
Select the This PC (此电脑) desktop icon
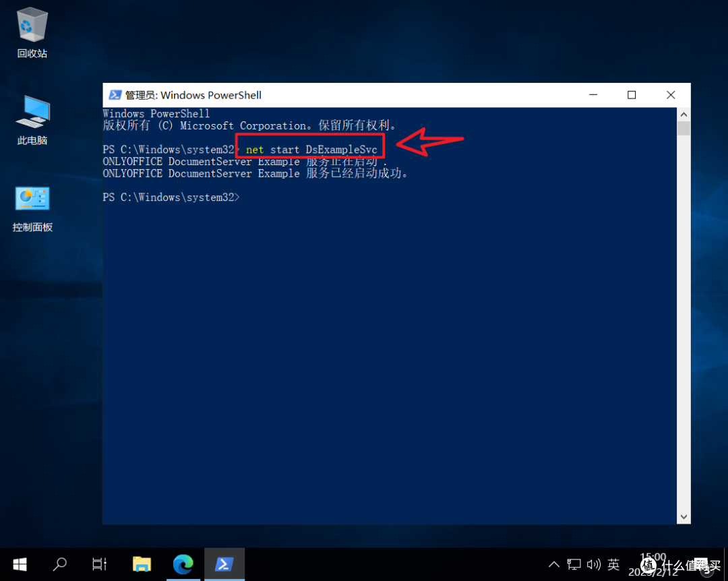(32, 120)
